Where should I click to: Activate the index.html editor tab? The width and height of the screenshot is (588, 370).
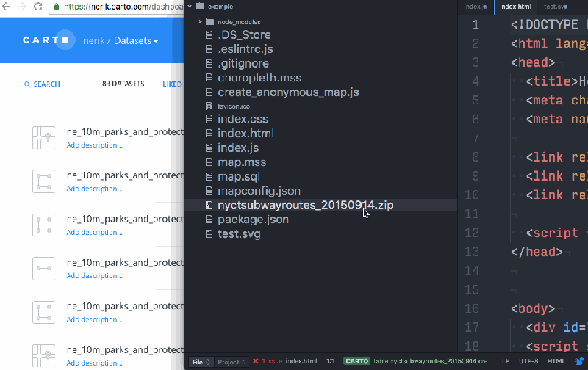point(515,7)
